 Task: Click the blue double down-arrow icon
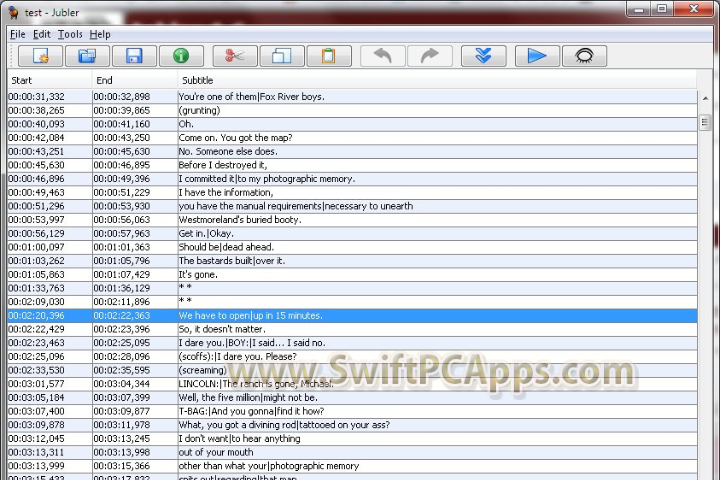click(484, 56)
